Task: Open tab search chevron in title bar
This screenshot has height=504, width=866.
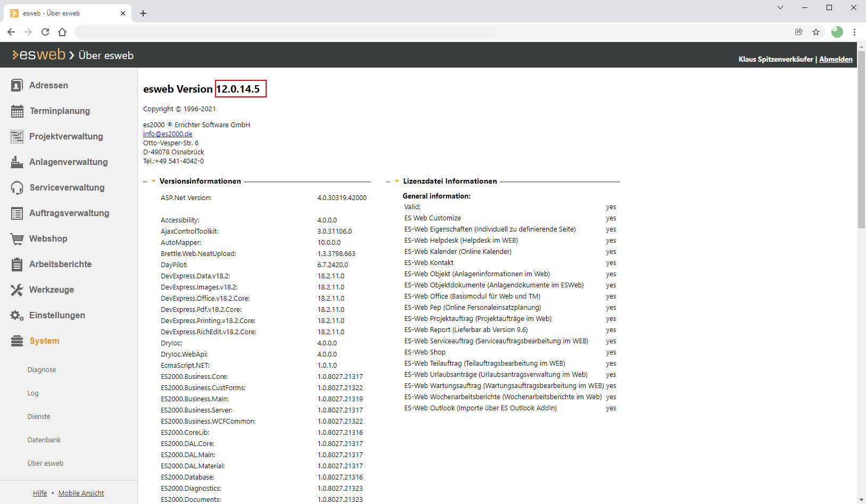Action: pyautogui.click(x=780, y=7)
